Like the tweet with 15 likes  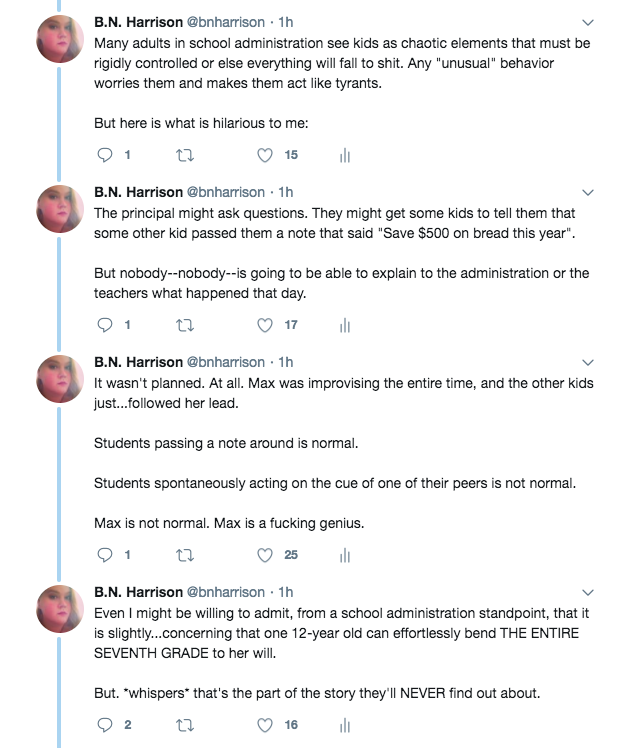point(265,155)
